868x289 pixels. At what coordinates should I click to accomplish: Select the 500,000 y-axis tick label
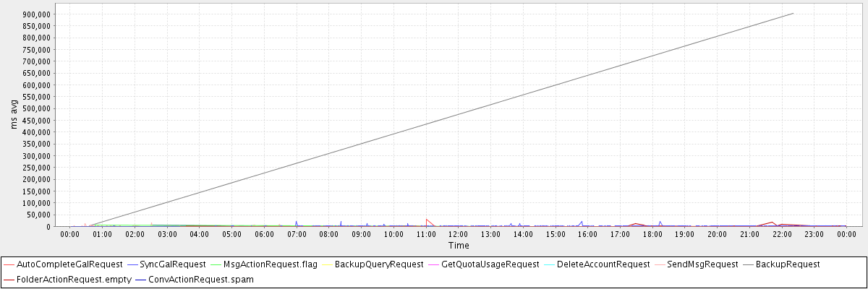35,108
